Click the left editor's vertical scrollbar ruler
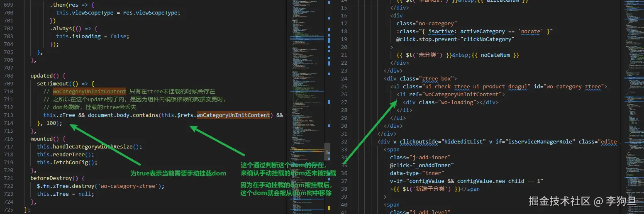644x214 pixels. (x=327, y=107)
